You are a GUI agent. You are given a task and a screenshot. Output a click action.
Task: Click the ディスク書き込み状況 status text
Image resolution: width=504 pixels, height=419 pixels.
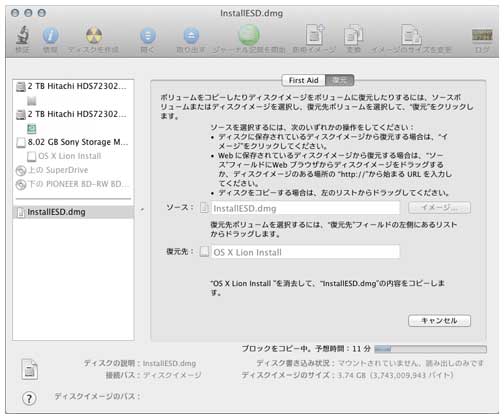pos(370,363)
